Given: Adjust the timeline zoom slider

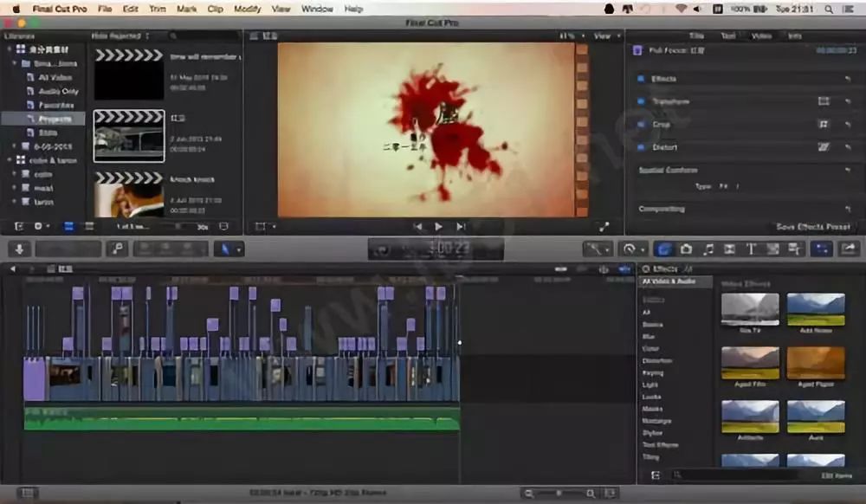Looking at the screenshot, I should click(x=559, y=494).
